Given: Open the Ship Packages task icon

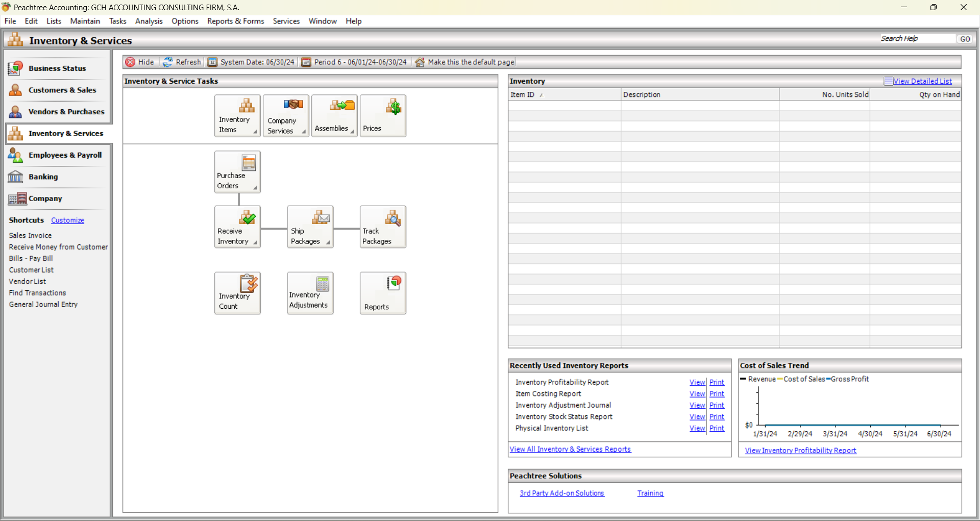Looking at the screenshot, I should click(x=310, y=227).
